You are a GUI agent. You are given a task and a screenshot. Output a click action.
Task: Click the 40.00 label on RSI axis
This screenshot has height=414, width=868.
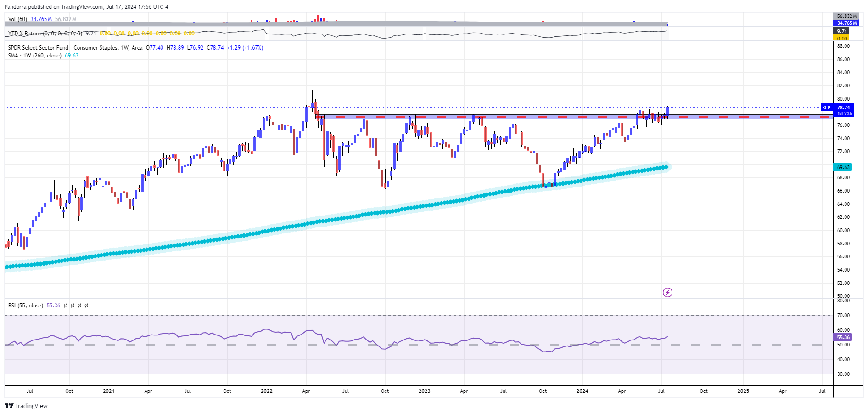coord(843,359)
